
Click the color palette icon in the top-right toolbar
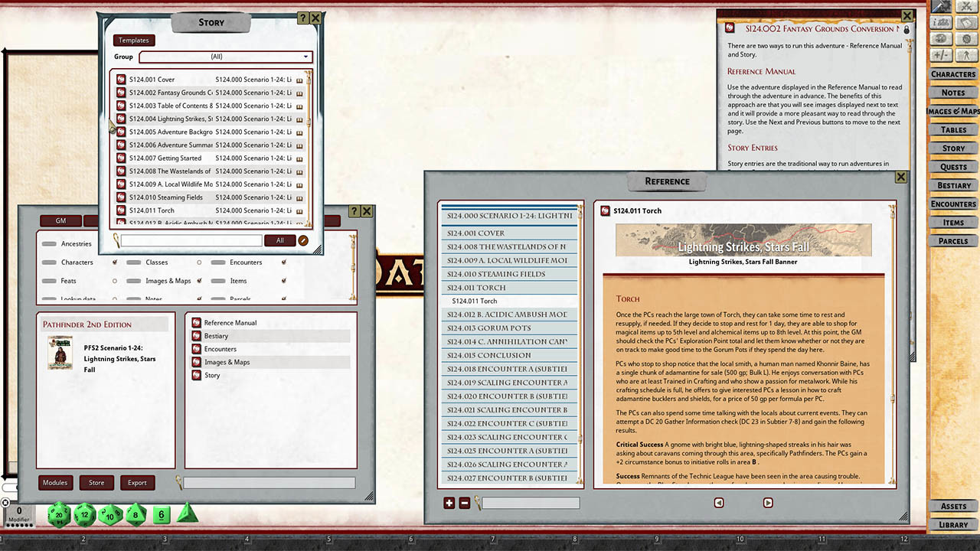(940, 38)
